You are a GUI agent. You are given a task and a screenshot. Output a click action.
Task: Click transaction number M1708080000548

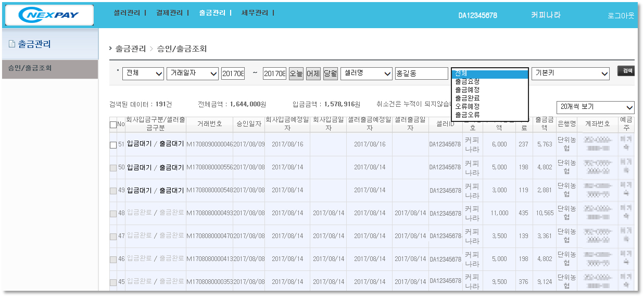tap(209, 190)
